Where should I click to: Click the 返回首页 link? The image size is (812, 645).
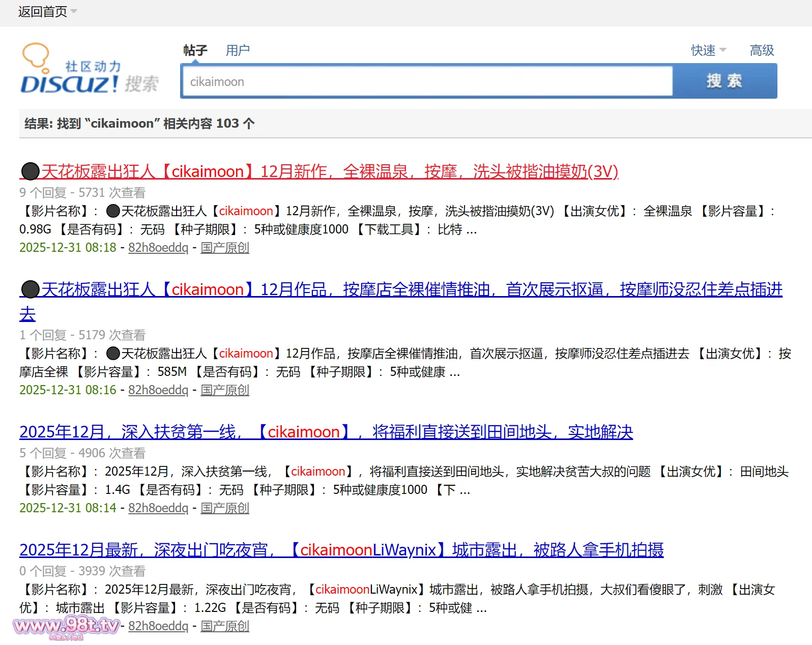point(42,11)
